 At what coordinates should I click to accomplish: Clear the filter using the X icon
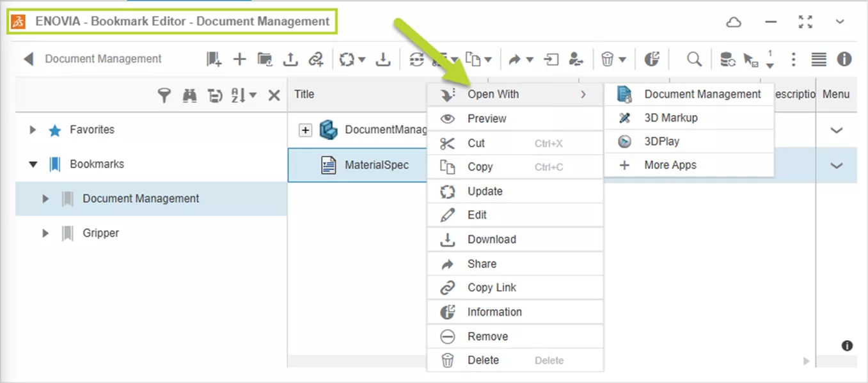click(274, 95)
